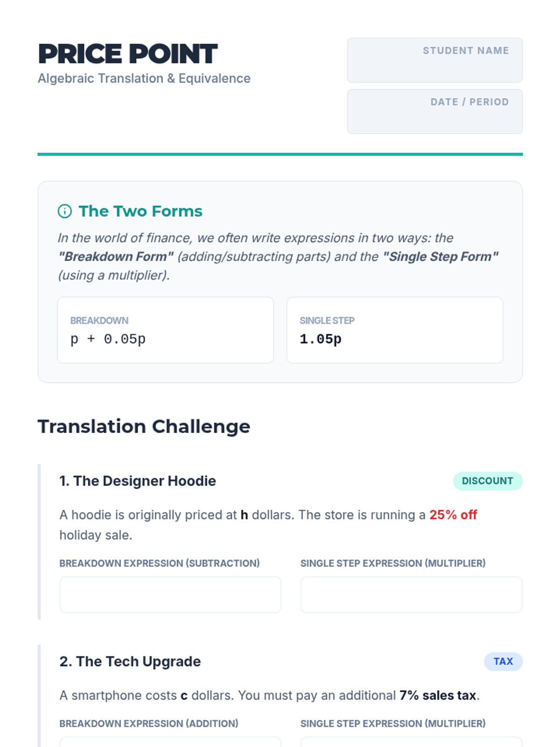This screenshot has height=747, width=560.
Task: Click the bold 7% sales tax text
Action: (438, 695)
